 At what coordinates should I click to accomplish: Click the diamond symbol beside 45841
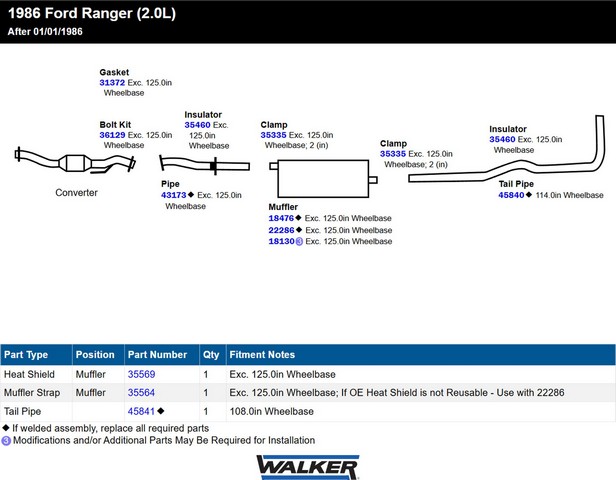coord(161,411)
